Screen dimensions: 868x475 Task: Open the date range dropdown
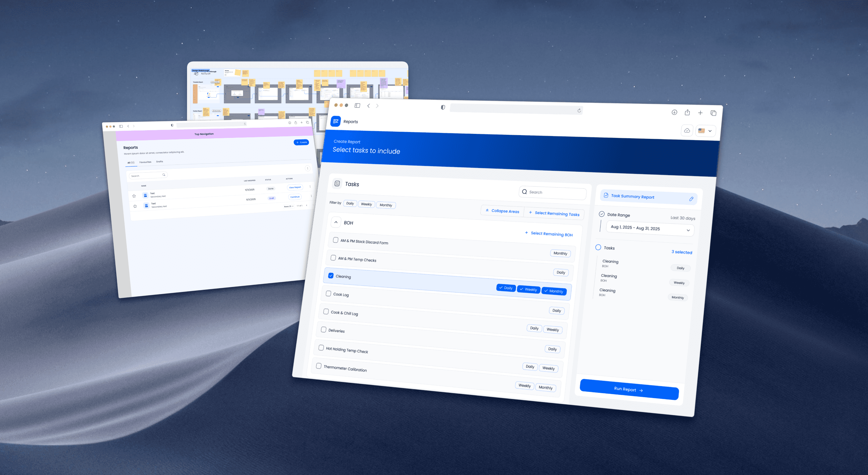(650, 229)
